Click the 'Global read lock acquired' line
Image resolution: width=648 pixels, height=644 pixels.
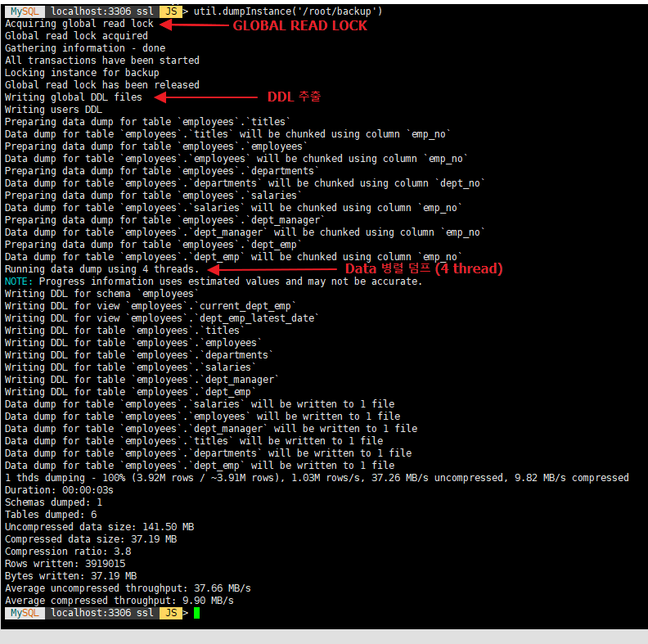(76, 36)
